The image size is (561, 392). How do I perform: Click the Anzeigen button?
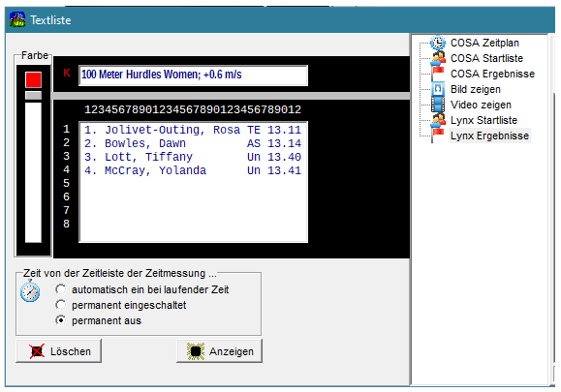pos(219,351)
